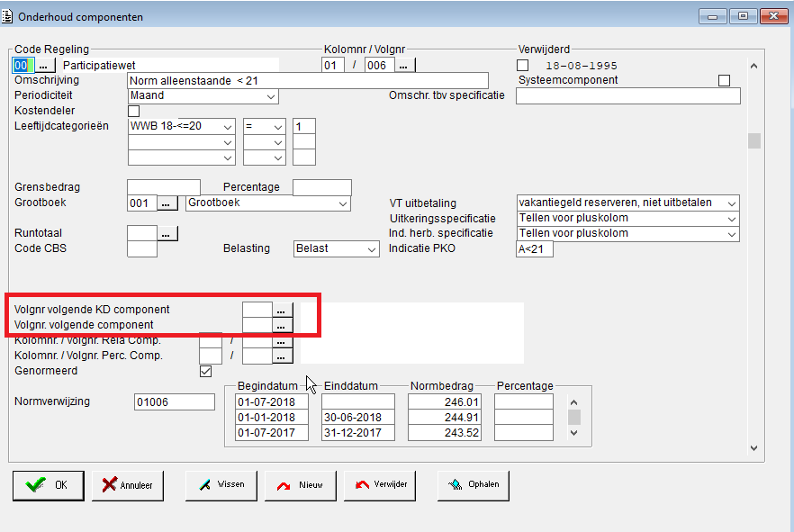Click the Wissen button
The height and width of the screenshot is (532, 794).
221,485
